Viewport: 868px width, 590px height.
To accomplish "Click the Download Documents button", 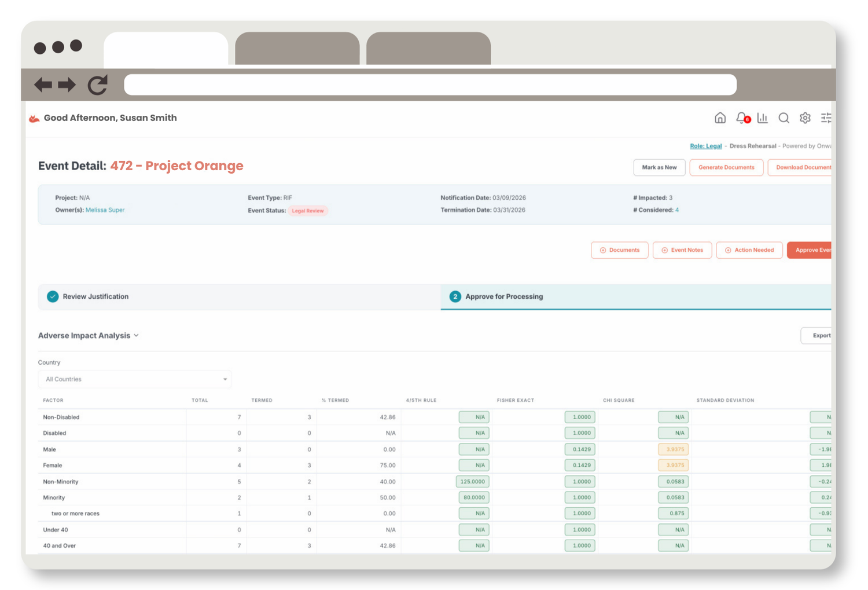I will coord(800,167).
